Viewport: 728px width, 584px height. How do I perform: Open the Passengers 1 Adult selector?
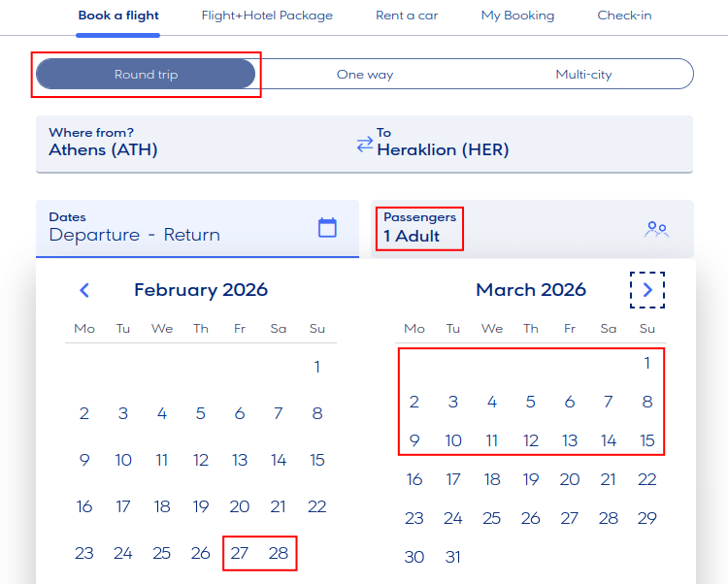[x=420, y=228]
